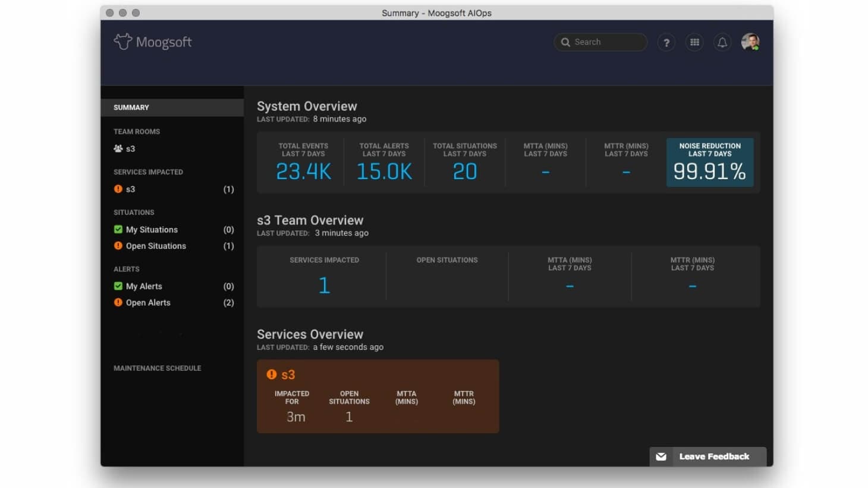Open help via the question mark icon

[666, 42]
